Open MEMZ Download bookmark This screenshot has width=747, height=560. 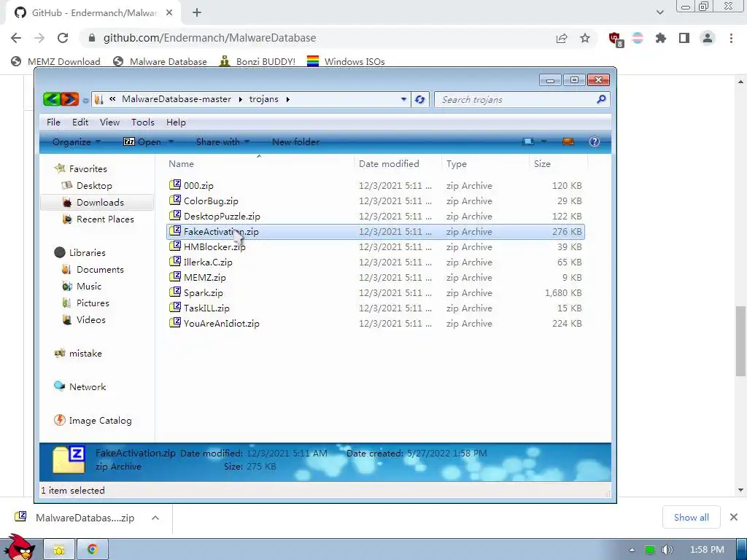click(55, 61)
